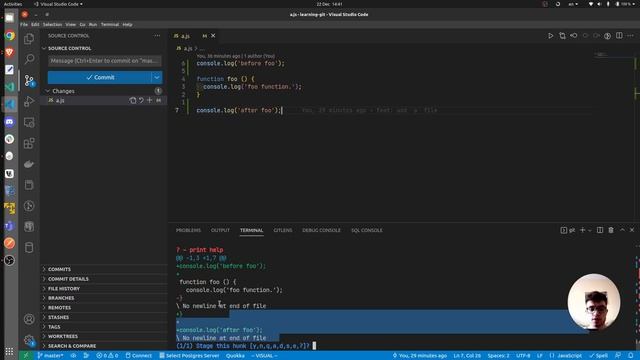Toggle the VISUAL vim mode indicator
640x360 pixels.
click(264, 356)
